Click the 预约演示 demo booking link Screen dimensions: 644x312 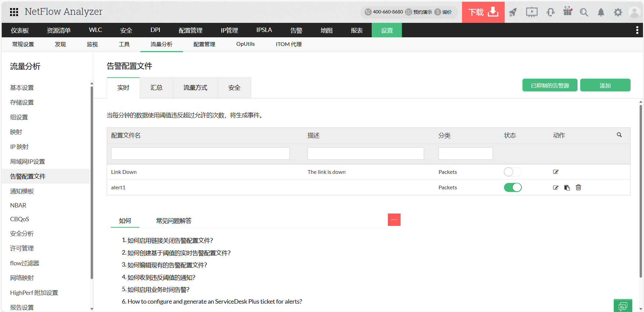tap(419, 12)
